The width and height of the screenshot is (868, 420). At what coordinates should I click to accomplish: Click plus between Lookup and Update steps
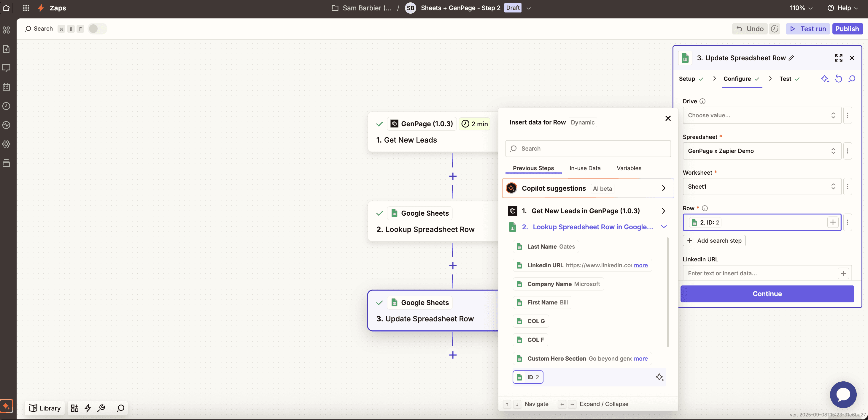452,266
